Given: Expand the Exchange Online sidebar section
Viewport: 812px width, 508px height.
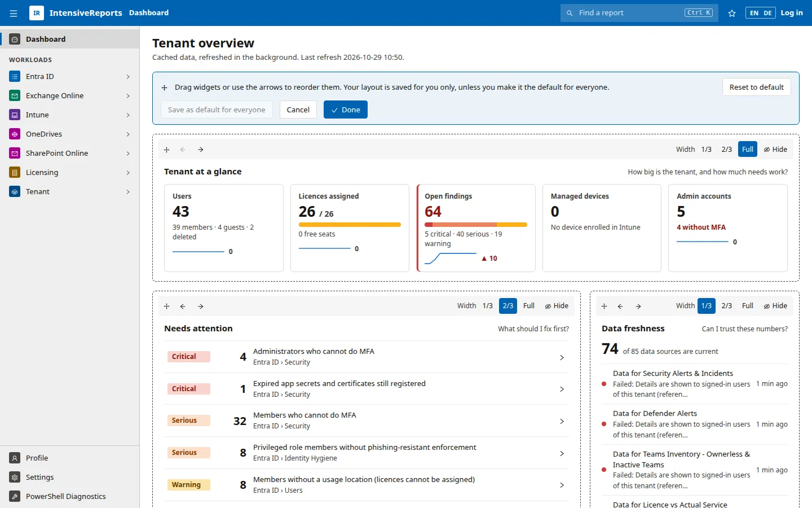Looking at the screenshot, I should click(x=128, y=96).
